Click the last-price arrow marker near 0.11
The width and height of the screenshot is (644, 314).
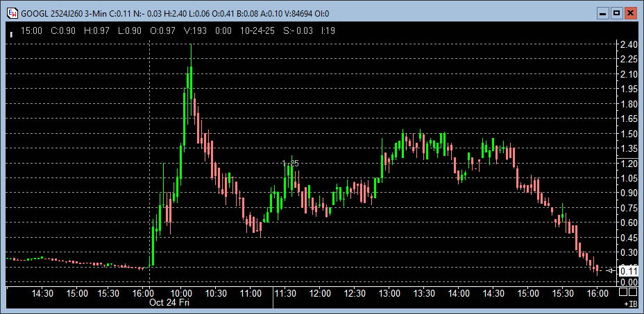pos(611,270)
